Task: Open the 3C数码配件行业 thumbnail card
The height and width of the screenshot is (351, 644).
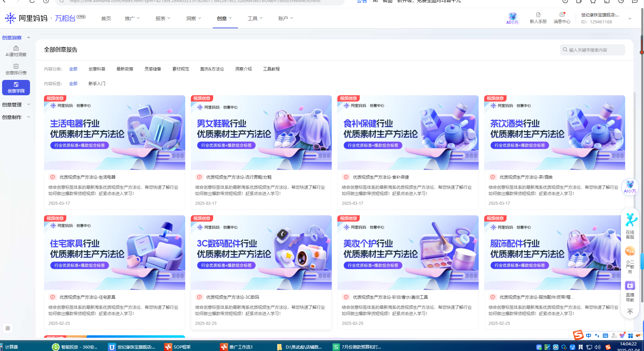Action: [261, 253]
